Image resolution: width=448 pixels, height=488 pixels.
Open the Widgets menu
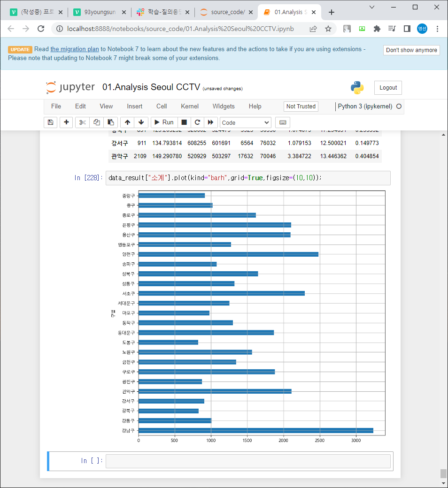coord(224,107)
